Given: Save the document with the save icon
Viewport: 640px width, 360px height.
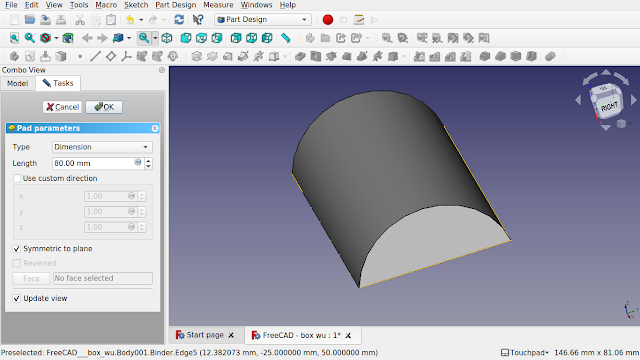Looking at the screenshot, I should click(45, 20).
